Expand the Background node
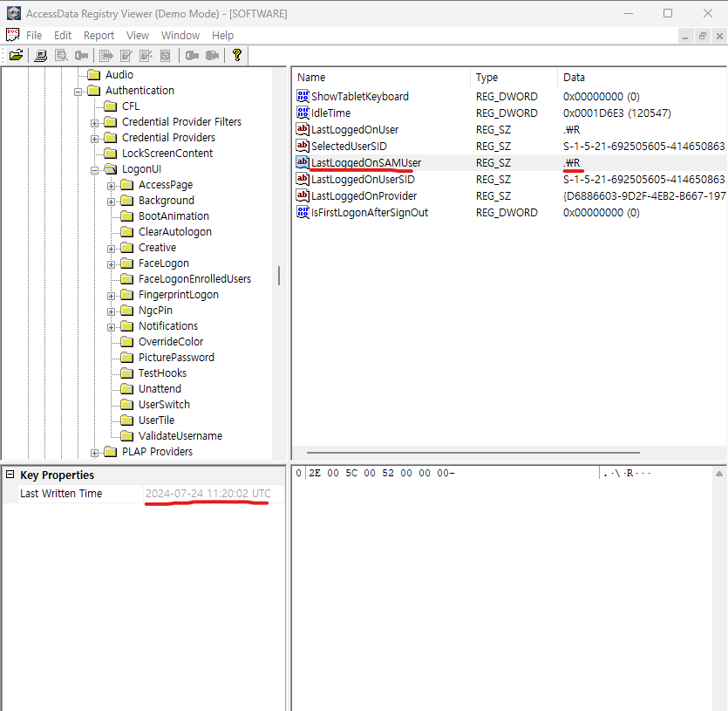Screen dimensions: 728x711 pyautogui.click(x=111, y=202)
